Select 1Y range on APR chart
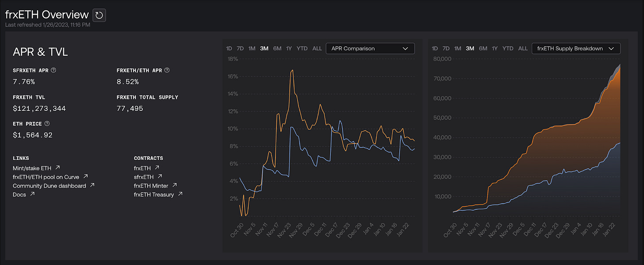Image resolution: width=644 pixels, height=265 pixels. (x=289, y=49)
